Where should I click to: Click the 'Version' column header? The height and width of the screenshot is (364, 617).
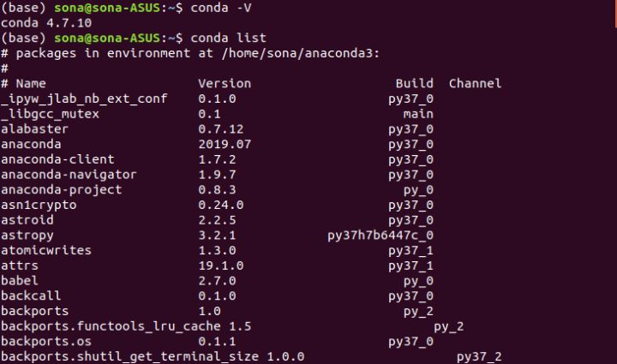click(225, 83)
